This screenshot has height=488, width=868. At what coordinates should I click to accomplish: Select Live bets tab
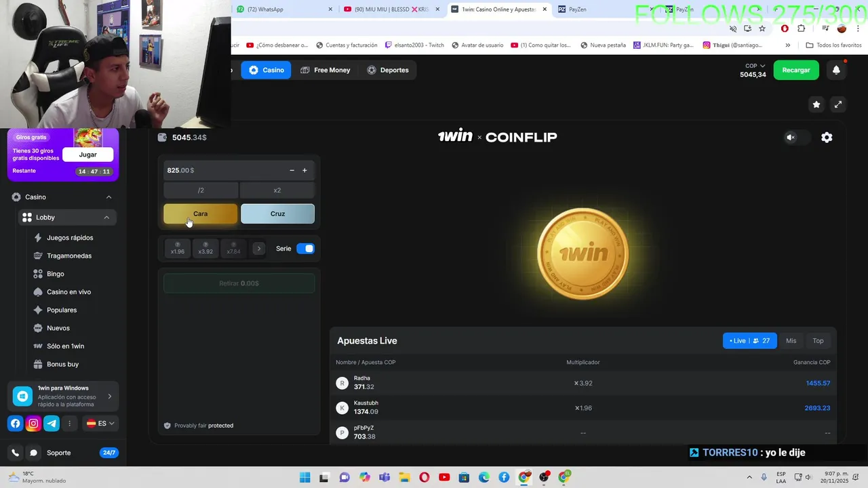tap(750, 341)
